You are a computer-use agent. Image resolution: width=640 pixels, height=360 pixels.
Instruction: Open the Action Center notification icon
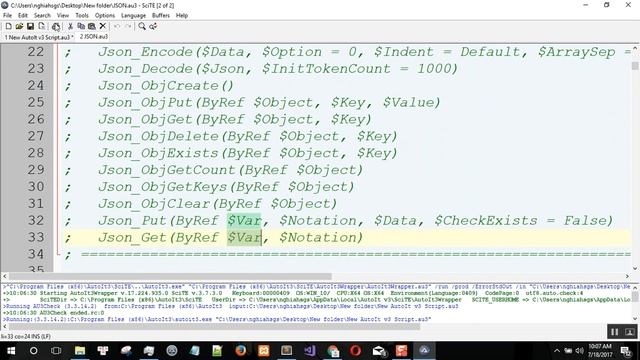point(626,351)
